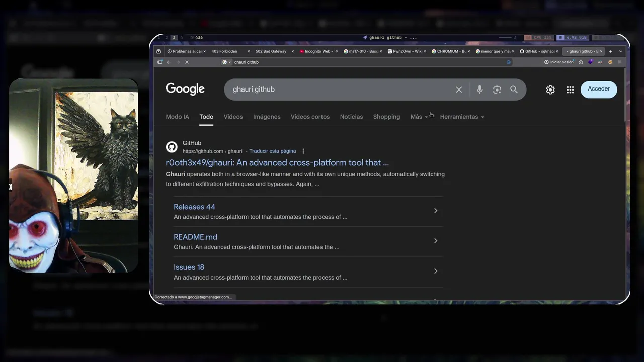
Task: Click the browser address bar showing ghauri github
Action: click(x=367, y=62)
